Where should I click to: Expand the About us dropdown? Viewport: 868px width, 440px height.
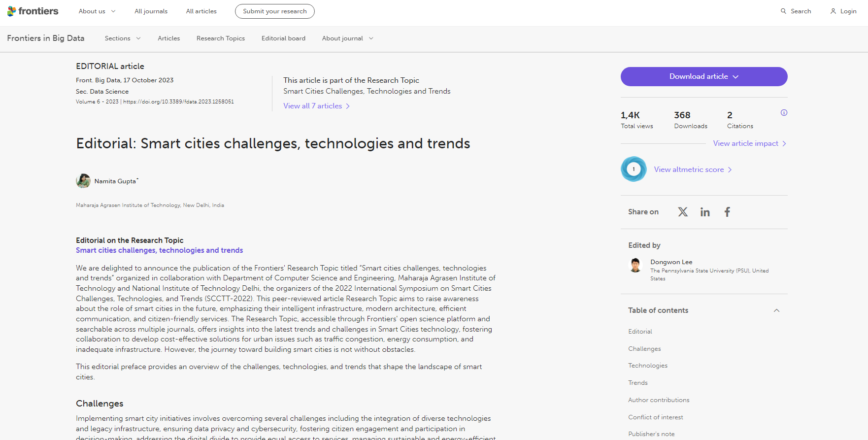pyautogui.click(x=97, y=11)
